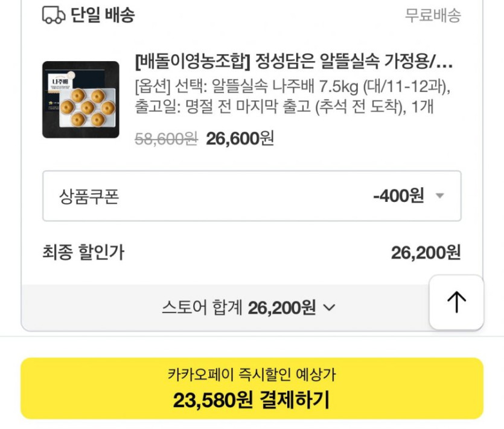The height and width of the screenshot is (429, 504).
Task: Open the 상품쿠폰 selection box
Action: pyautogui.click(x=252, y=196)
